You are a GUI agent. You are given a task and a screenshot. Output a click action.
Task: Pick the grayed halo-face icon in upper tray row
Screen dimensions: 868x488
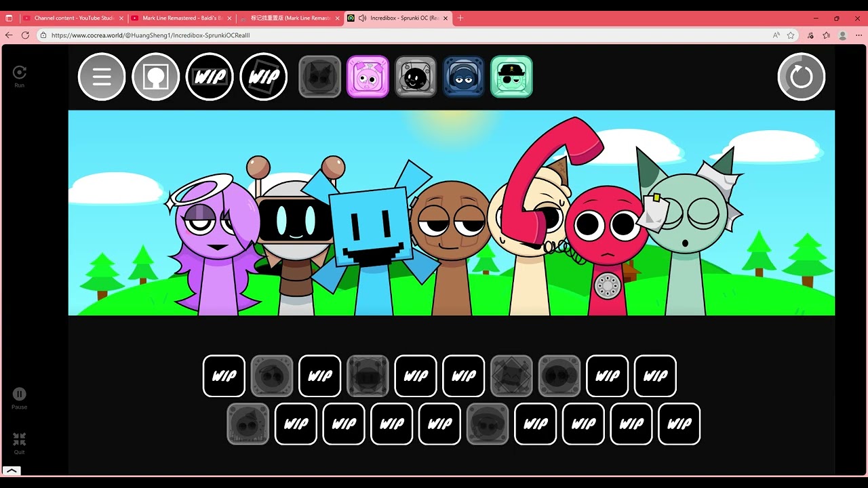(x=272, y=375)
